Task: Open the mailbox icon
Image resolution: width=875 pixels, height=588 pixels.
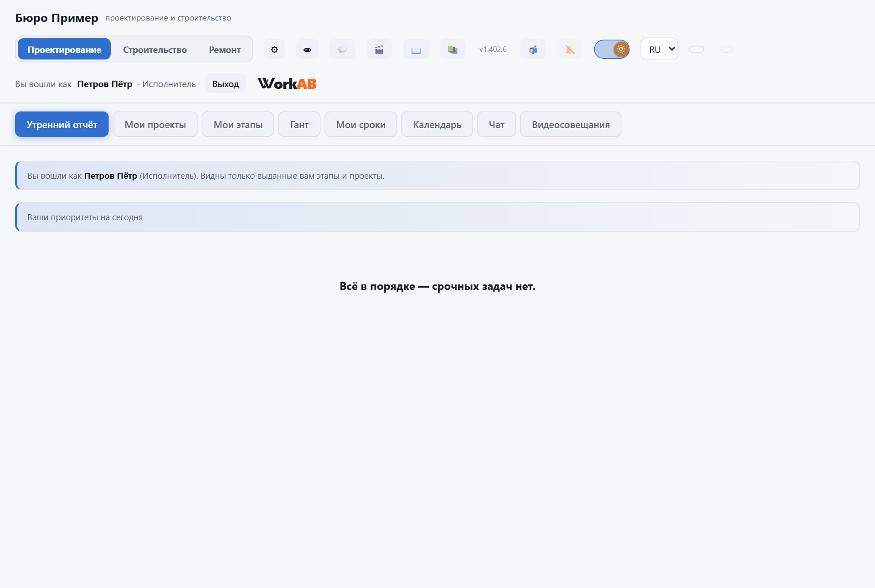Action: [533, 49]
